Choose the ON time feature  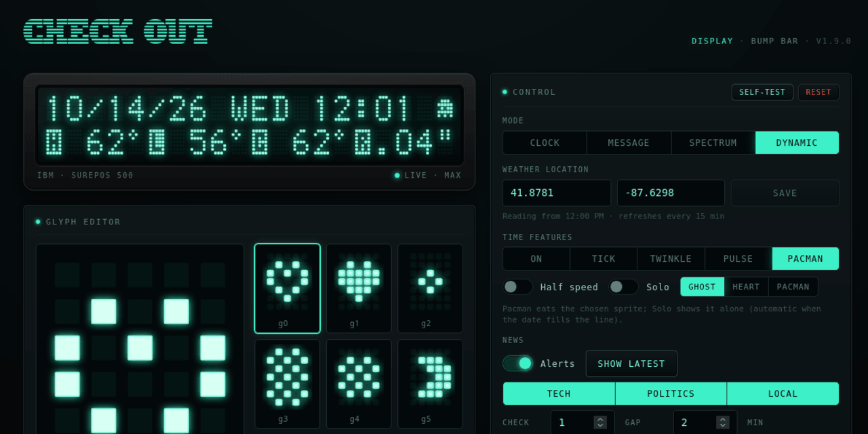pyautogui.click(x=536, y=258)
